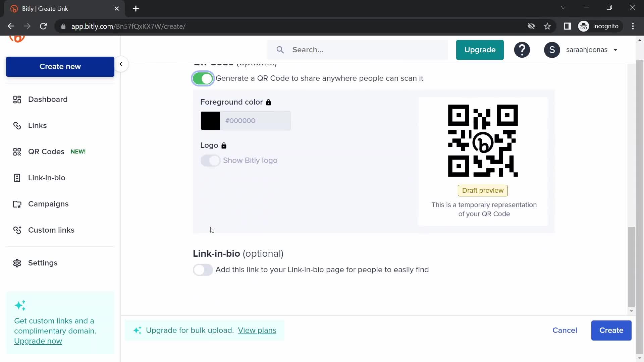Click the Create button to save link
Screen dimensions: 644x362
pos(611,330)
